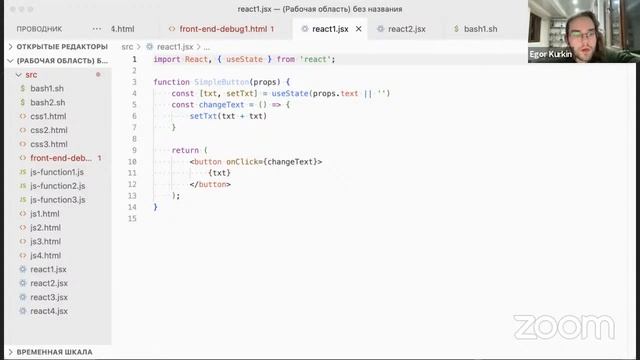Click the changeText identifier on line 5
The width and height of the screenshot is (640, 360).
[221, 105]
